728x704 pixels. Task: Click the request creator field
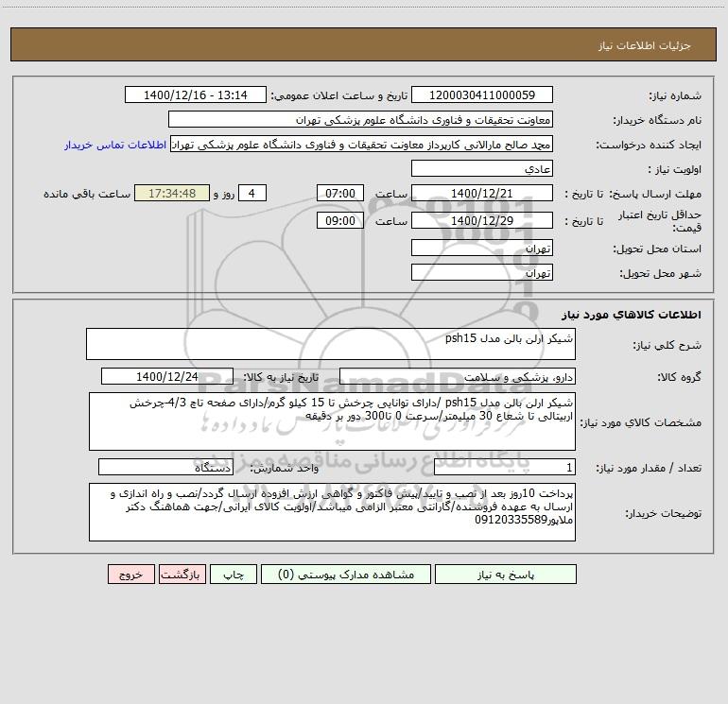click(x=362, y=144)
